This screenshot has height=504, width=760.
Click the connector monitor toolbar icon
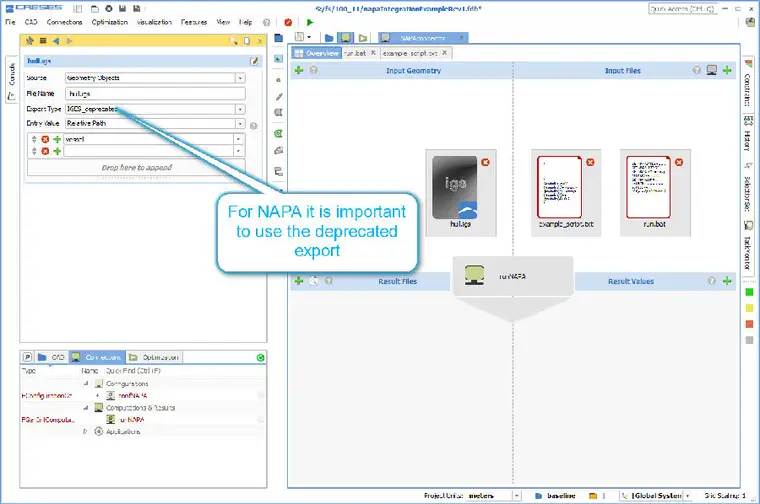click(x=346, y=38)
